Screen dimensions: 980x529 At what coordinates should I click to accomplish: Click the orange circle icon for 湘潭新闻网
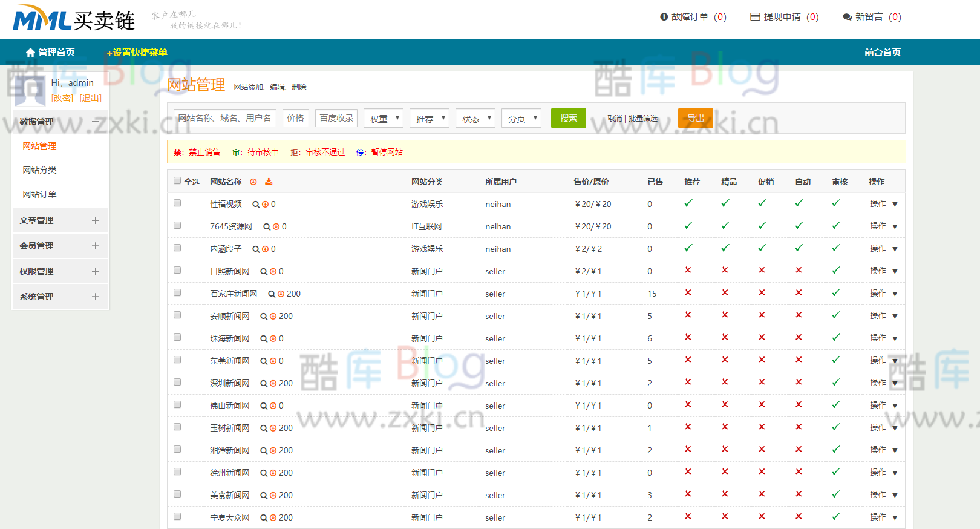click(273, 451)
